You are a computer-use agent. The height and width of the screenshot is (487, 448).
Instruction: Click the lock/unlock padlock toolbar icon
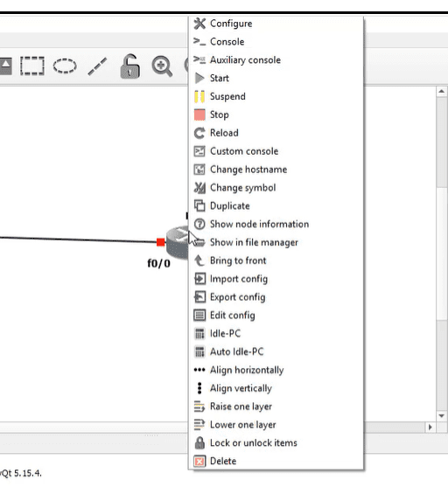(130, 66)
